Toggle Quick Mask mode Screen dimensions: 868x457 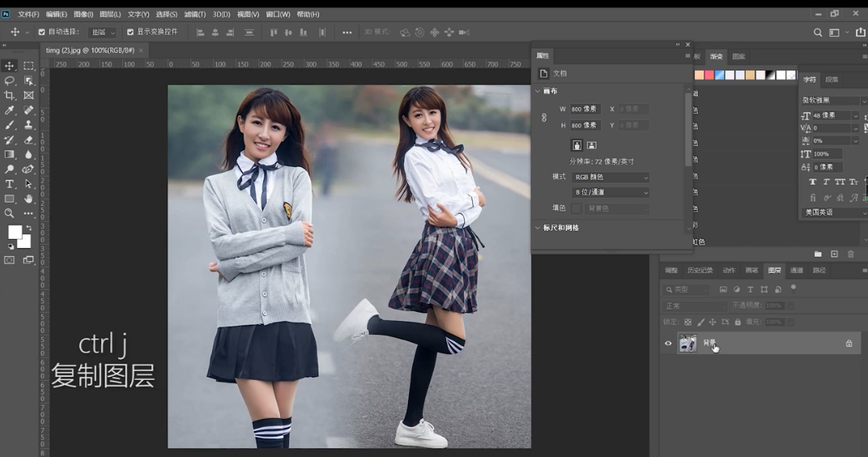click(10, 260)
